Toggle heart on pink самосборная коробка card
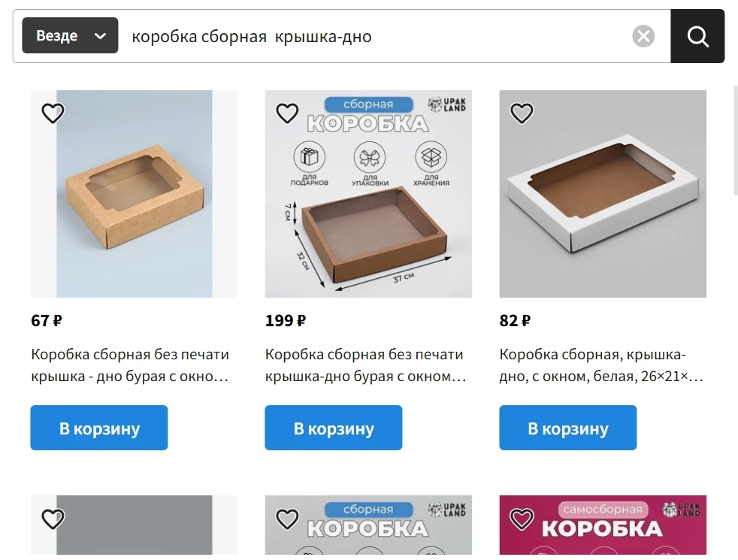Image resolution: width=738 pixels, height=560 pixels. (x=522, y=519)
